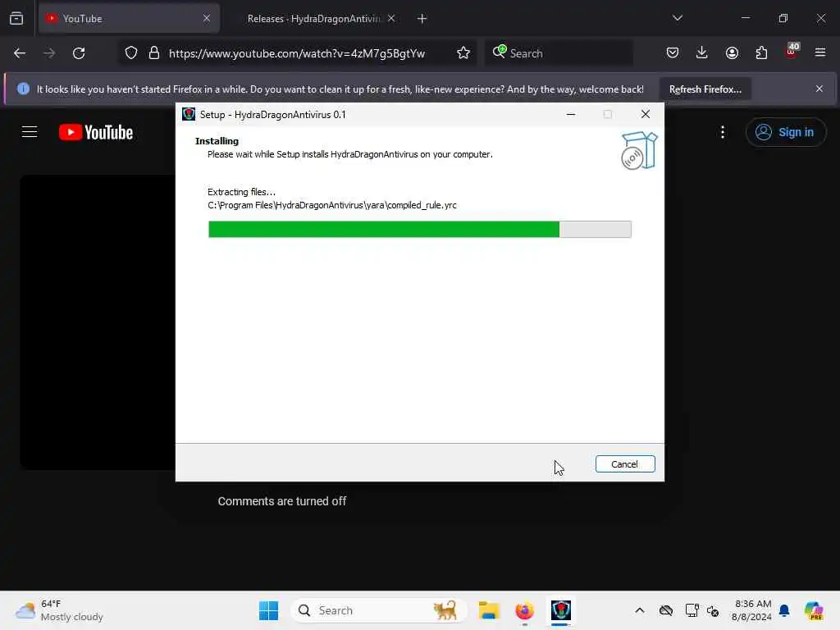Click the notification bar info icon
The image size is (840, 630).
[23, 89]
